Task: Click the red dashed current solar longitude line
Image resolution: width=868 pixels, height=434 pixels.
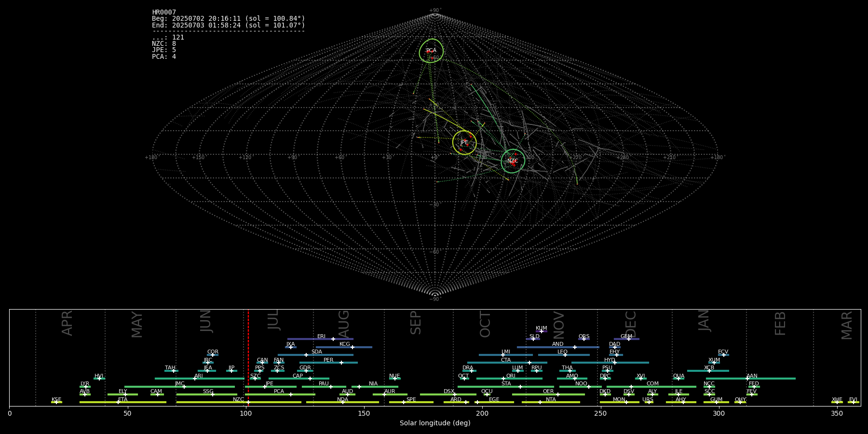Action: click(248, 357)
